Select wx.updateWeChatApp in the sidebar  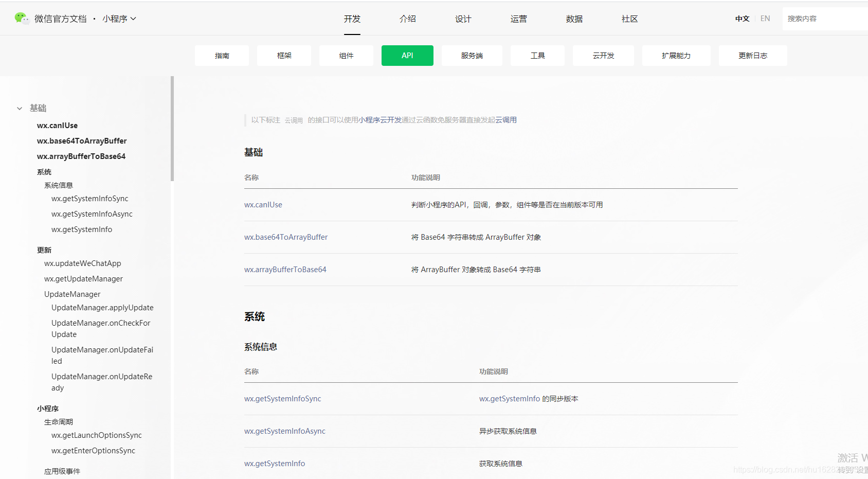click(x=83, y=263)
